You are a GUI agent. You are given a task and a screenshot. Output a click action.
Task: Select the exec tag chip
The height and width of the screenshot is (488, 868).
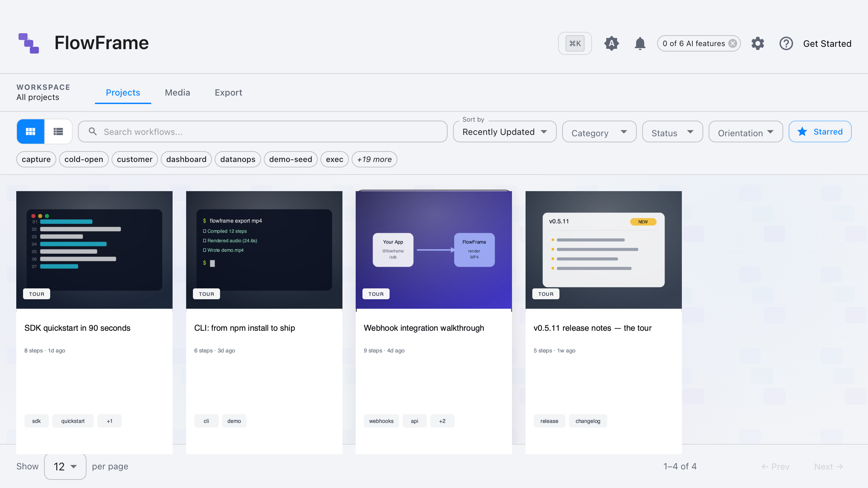click(334, 159)
